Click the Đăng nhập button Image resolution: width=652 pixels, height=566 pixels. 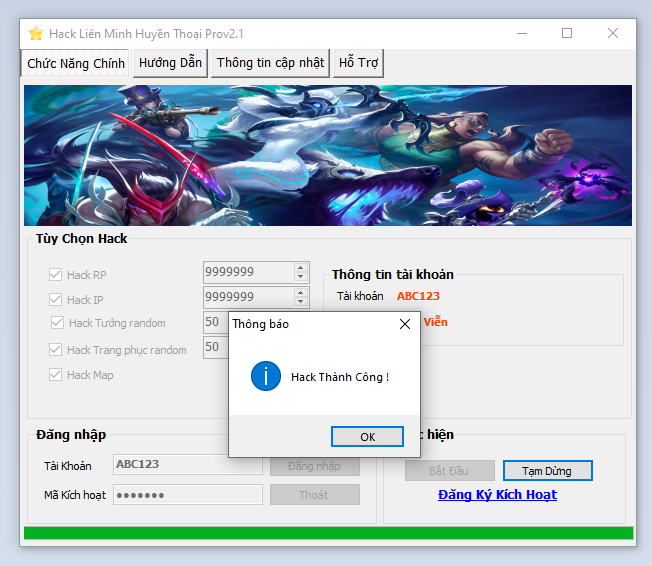pyautogui.click(x=315, y=466)
